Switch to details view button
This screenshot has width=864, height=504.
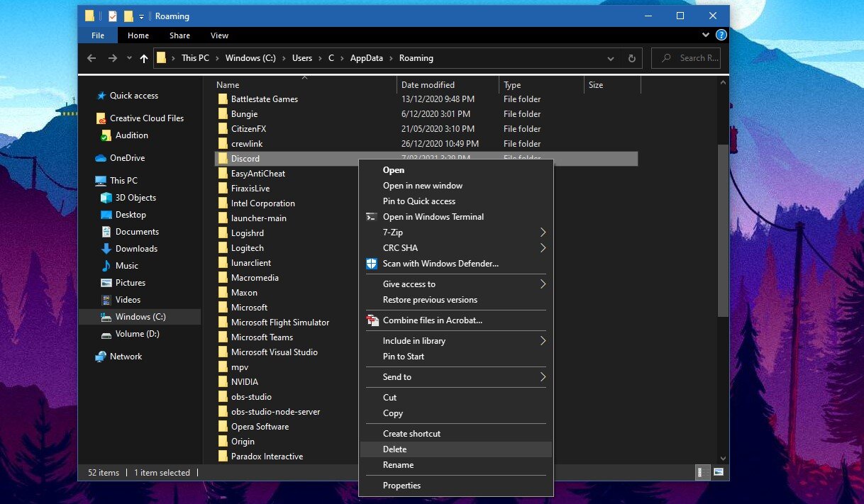point(702,472)
